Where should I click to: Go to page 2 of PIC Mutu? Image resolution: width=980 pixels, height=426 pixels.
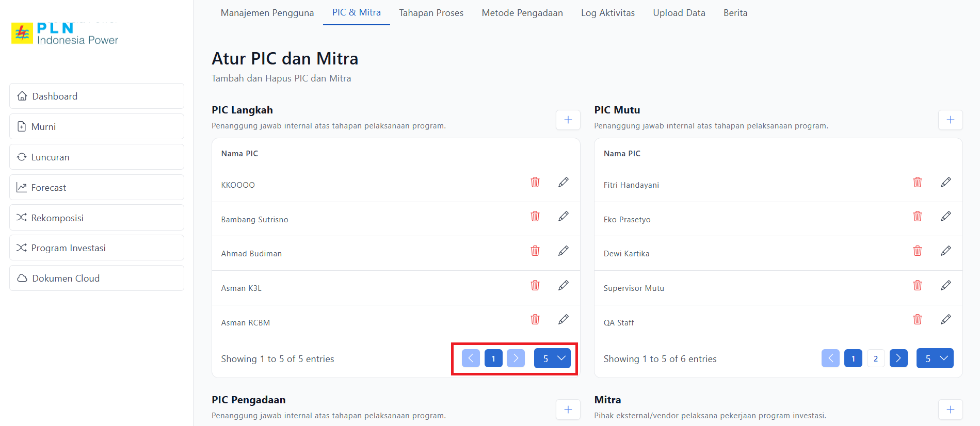pyautogui.click(x=876, y=358)
